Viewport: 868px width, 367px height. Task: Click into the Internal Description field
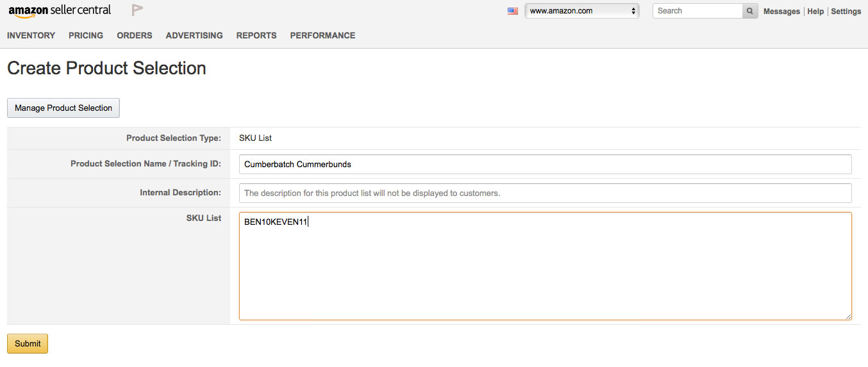[545, 193]
